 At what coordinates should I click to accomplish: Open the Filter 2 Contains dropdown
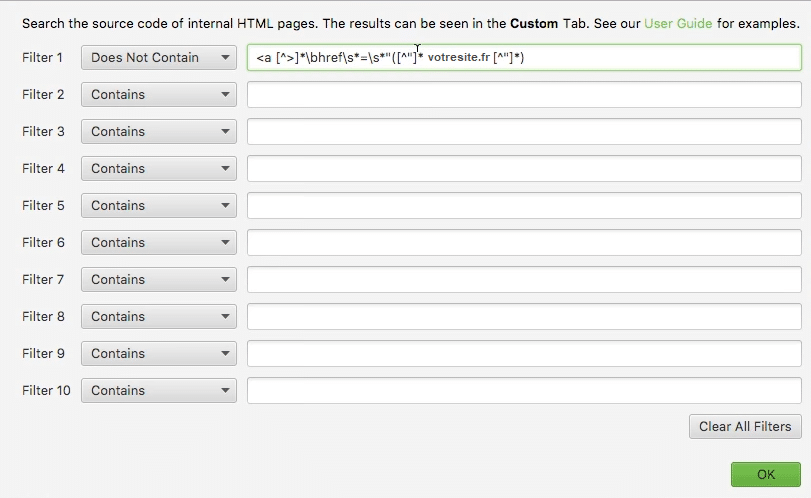tap(159, 95)
